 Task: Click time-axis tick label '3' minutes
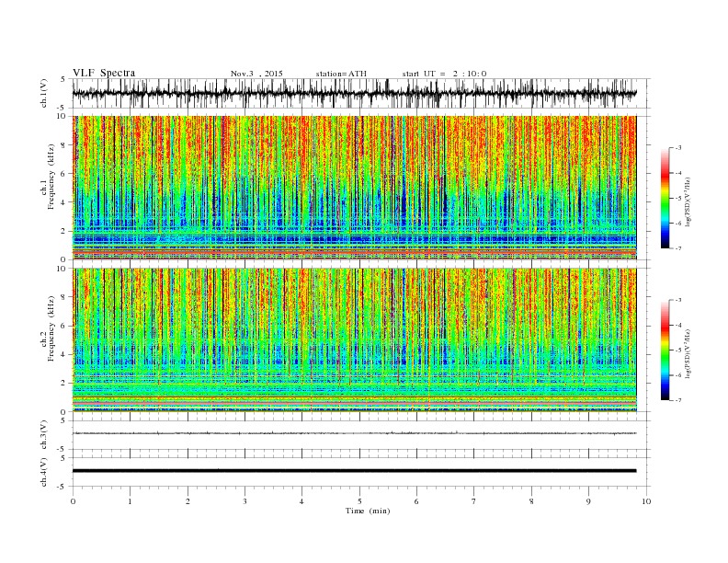click(245, 501)
